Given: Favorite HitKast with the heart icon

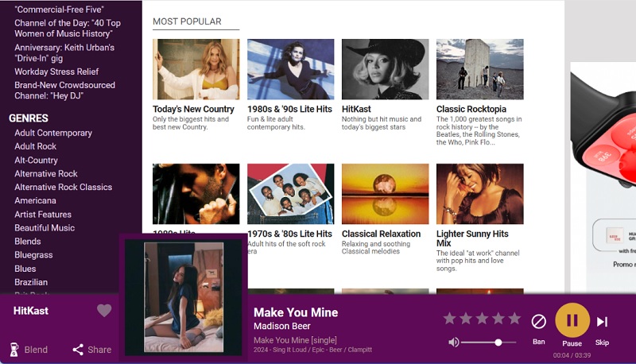Looking at the screenshot, I should pos(104,311).
